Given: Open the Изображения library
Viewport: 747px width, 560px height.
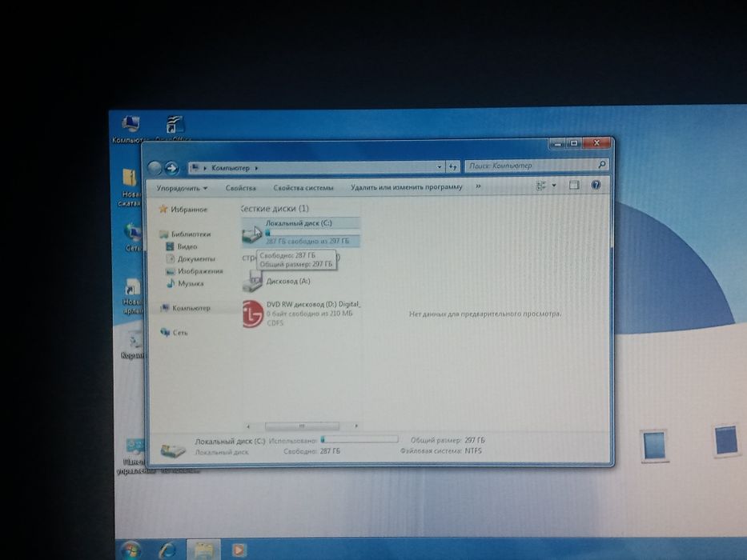Looking at the screenshot, I should click(200, 271).
